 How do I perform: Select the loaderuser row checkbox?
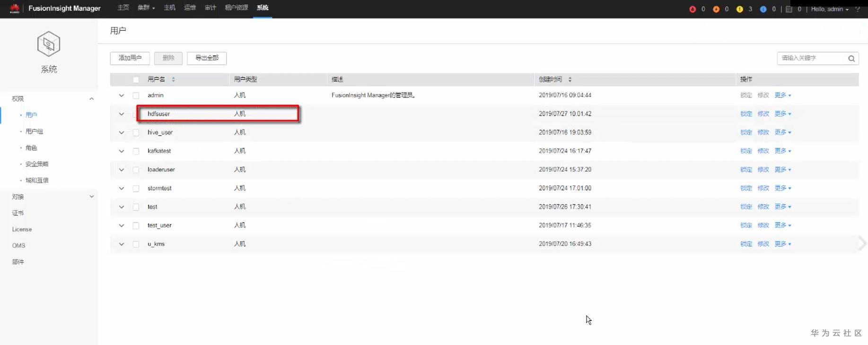coord(136,170)
